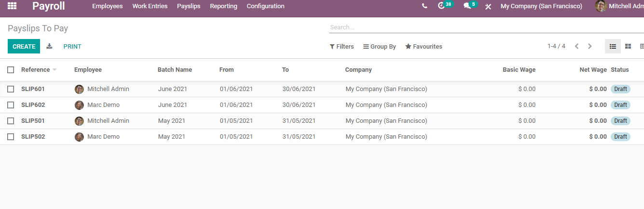Open the Reporting menu
This screenshot has width=644, height=209.
point(224,6)
